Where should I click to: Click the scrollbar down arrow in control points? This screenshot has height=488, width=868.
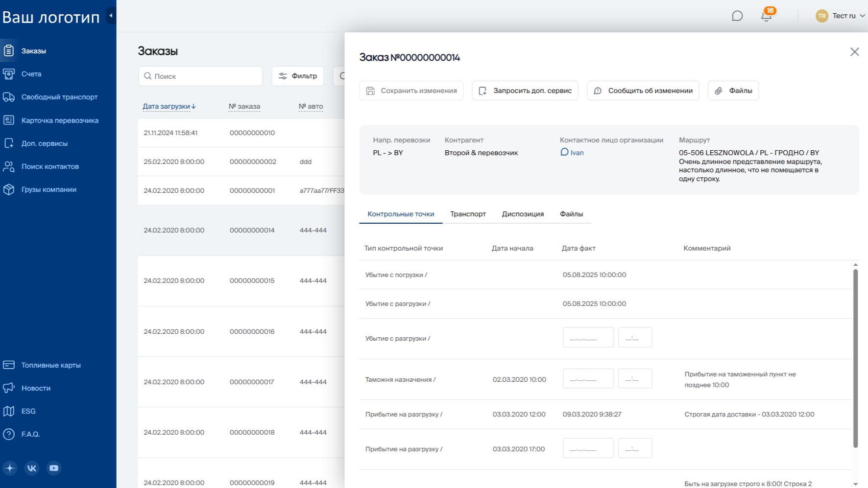tap(856, 484)
